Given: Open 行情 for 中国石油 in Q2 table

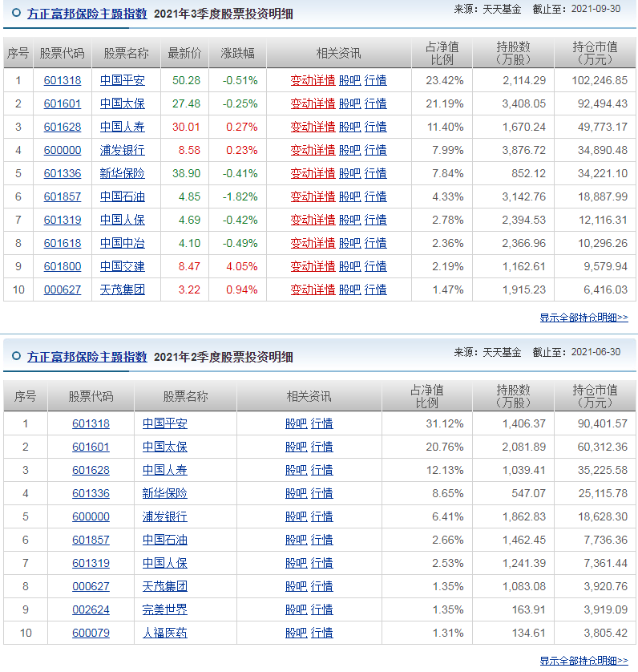Looking at the screenshot, I should (x=321, y=540).
